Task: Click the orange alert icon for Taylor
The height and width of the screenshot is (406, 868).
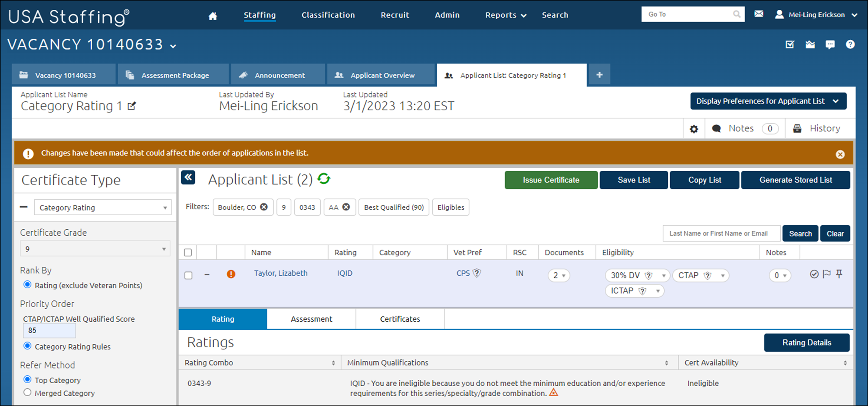Action: (231, 274)
